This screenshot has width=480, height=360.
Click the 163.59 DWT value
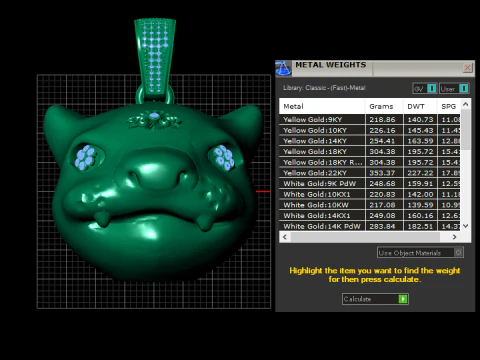click(x=420, y=141)
